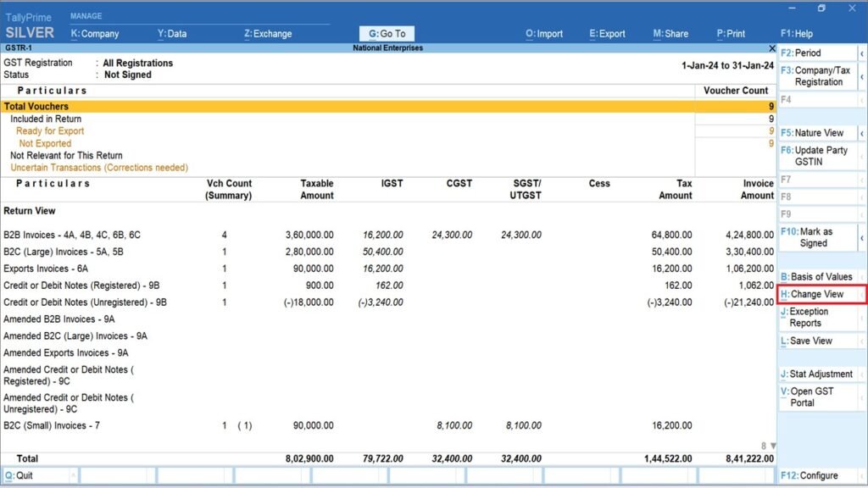This screenshot has height=488, width=868.
Task: Open the highlighted Change View option
Action: (814, 294)
